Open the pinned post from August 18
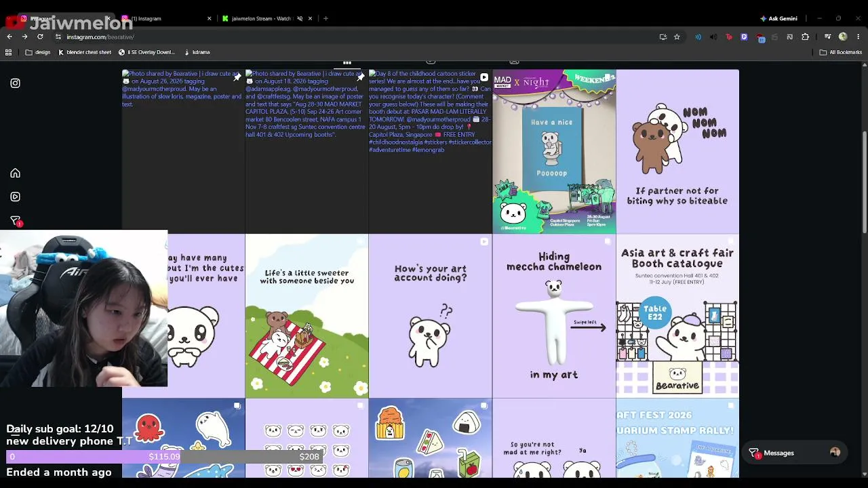The image size is (868, 488). [x=307, y=151]
